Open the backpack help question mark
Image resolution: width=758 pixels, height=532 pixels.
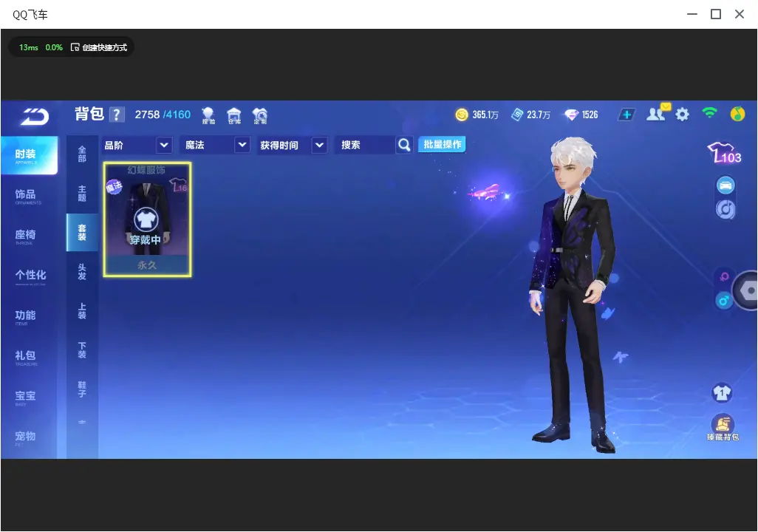[x=117, y=115]
